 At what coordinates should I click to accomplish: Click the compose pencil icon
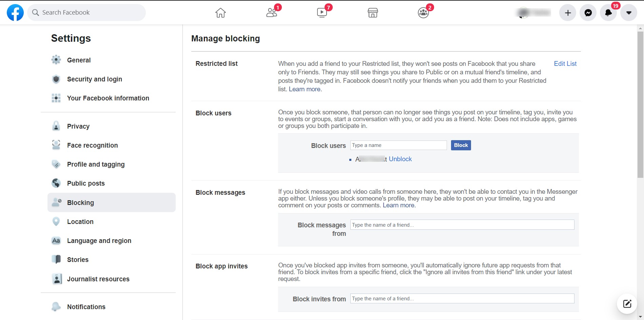tap(626, 304)
